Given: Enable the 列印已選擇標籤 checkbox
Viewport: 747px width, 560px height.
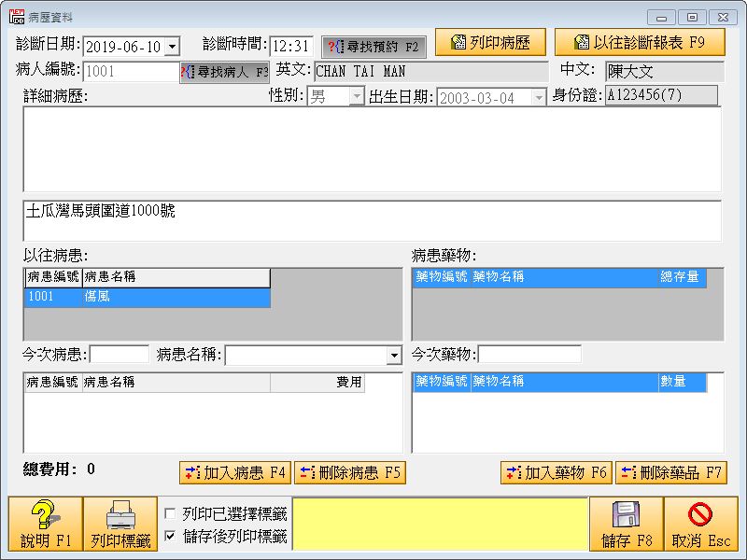Looking at the screenshot, I should pyautogui.click(x=170, y=513).
